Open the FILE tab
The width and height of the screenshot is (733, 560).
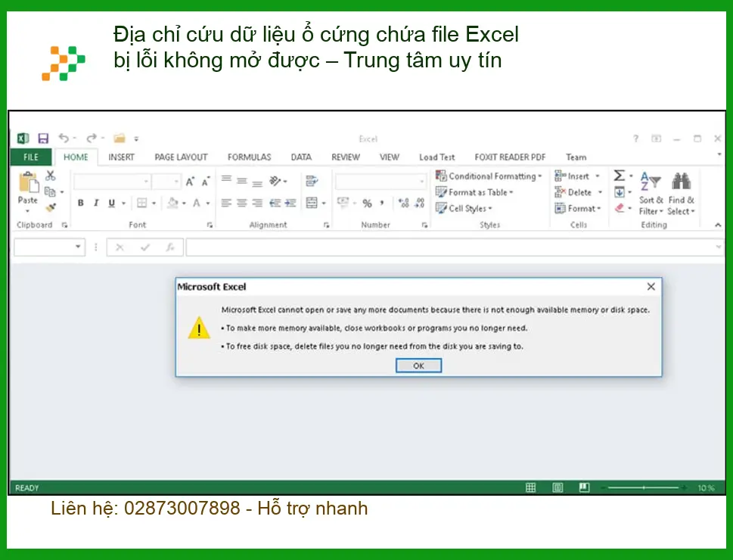(x=31, y=157)
